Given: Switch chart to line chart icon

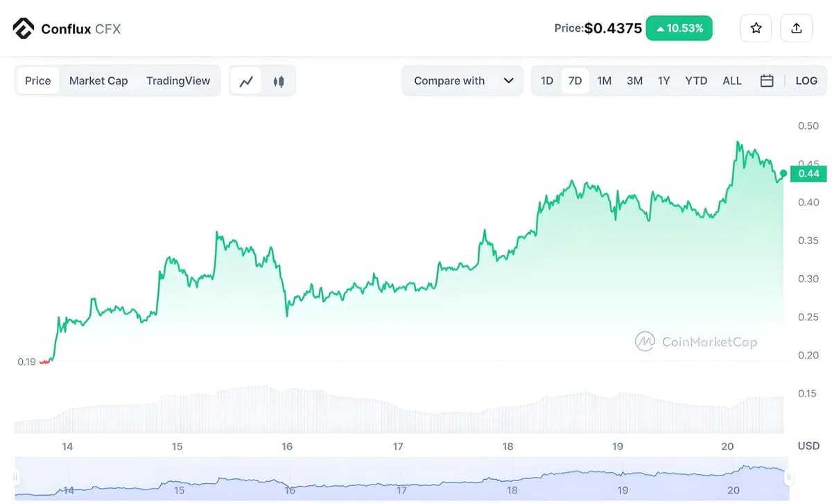Looking at the screenshot, I should pos(246,80).
